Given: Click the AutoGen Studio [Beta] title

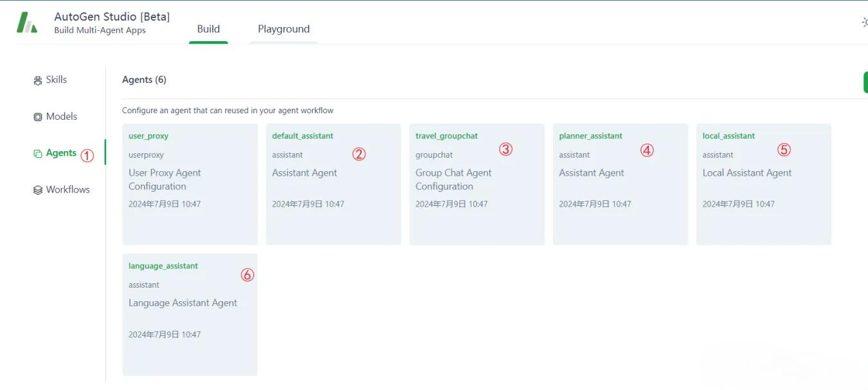Looking at the screenshot, I should coord(112,17).
